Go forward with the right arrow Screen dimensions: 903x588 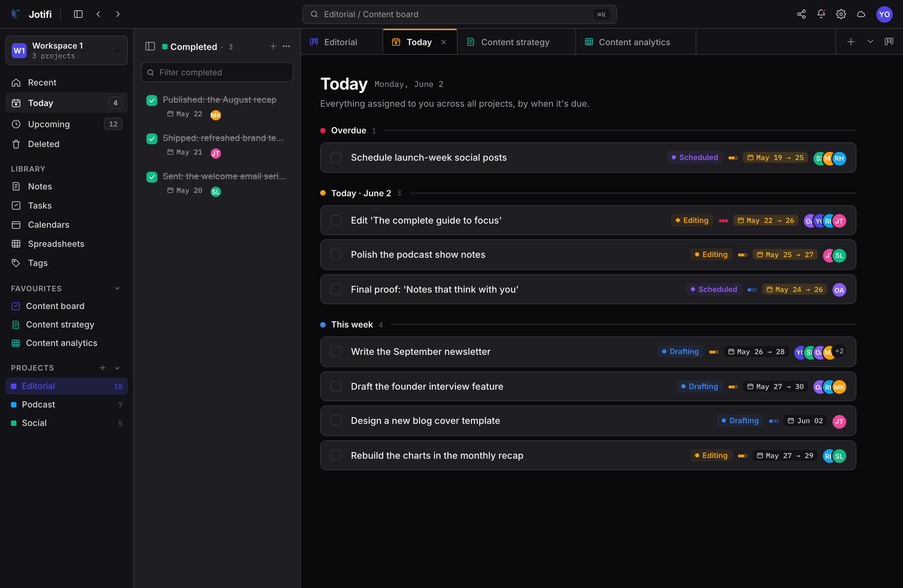point(118,14)
